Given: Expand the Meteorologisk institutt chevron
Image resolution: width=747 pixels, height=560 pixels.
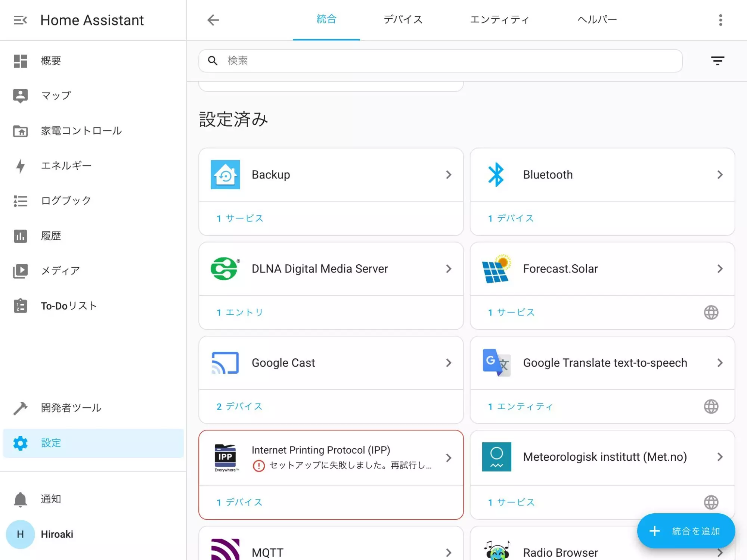Looking at the screenshot, I should [720, 457].
